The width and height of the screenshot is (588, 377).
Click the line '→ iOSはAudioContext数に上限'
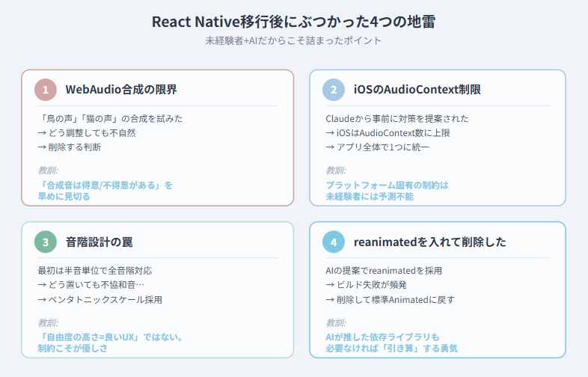coord(388,133)
